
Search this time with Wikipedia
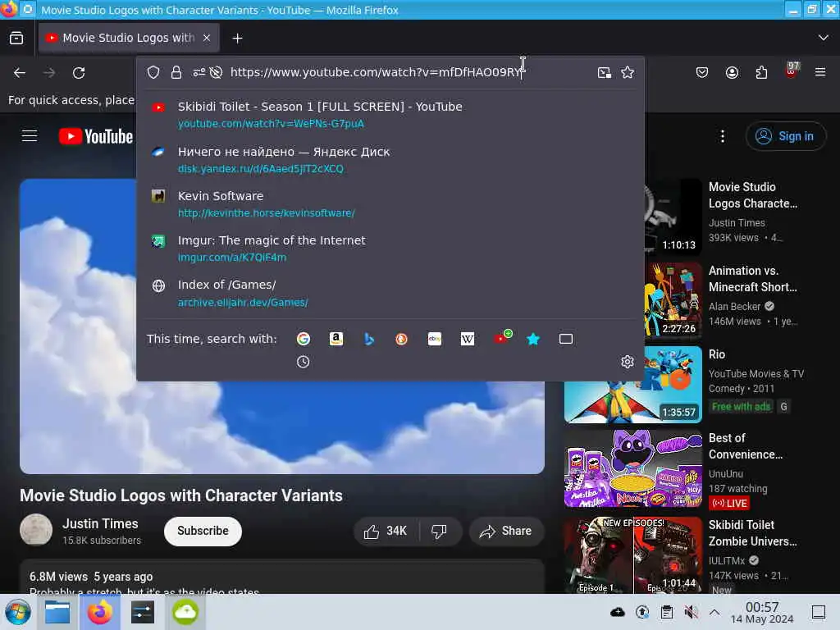click(467, 339)
